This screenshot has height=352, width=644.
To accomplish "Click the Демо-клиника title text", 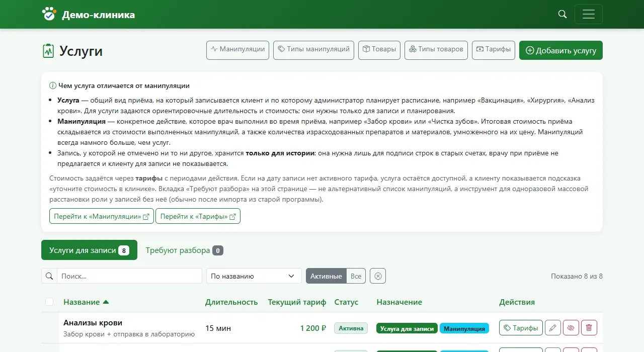I will pos(99,15).
